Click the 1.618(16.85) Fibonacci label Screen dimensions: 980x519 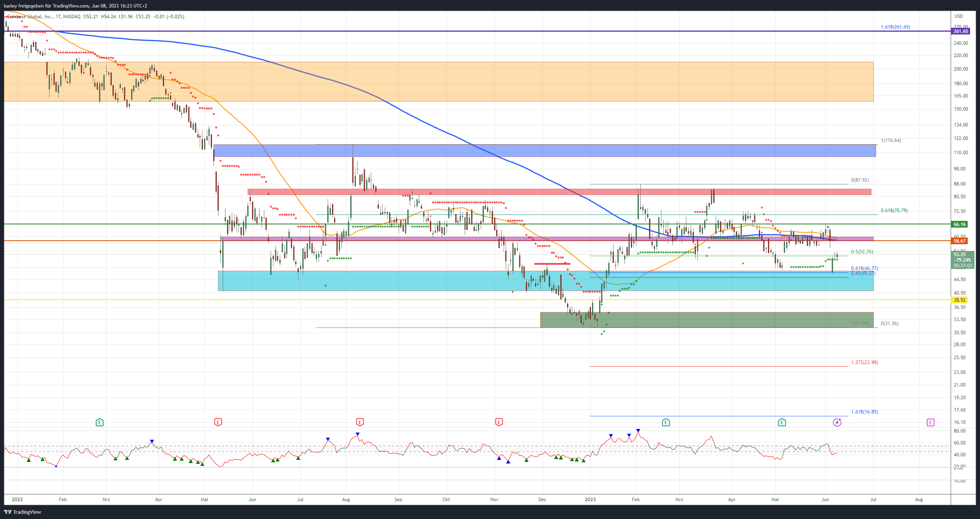864,412
